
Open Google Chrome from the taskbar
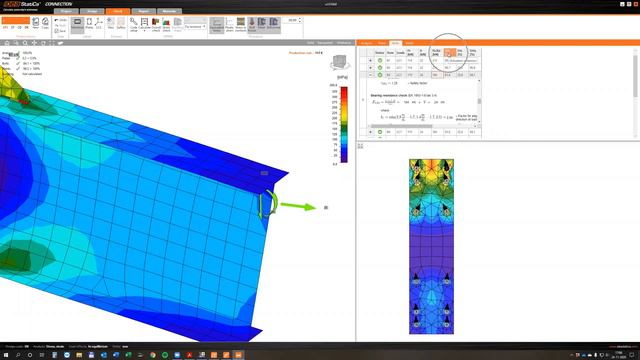click(x=153, y=355)
